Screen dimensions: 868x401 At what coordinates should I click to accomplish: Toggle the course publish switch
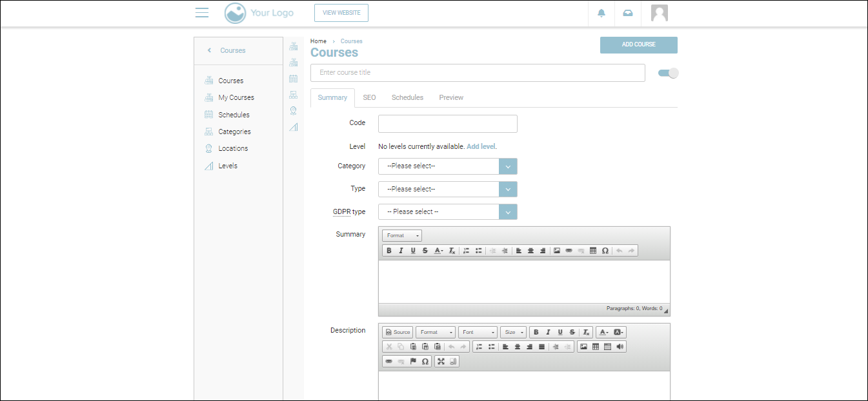(x=668, y=73)
